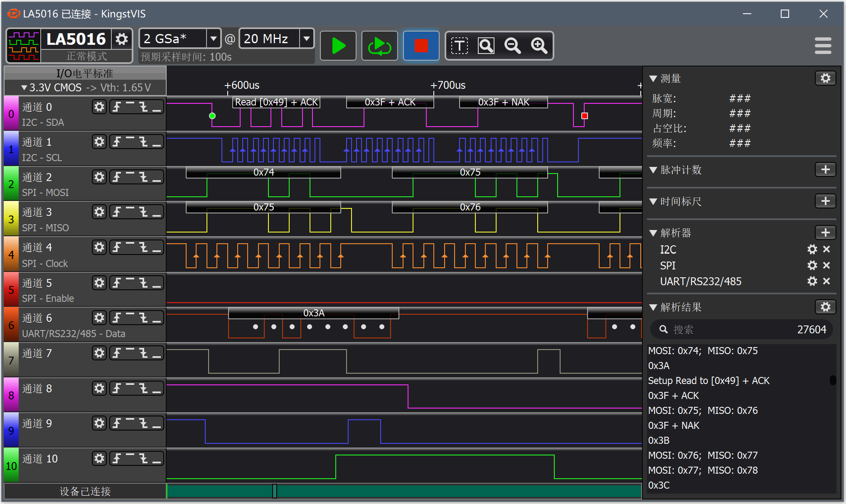Click the waveform overview position slider handle

tap(275, 491)
